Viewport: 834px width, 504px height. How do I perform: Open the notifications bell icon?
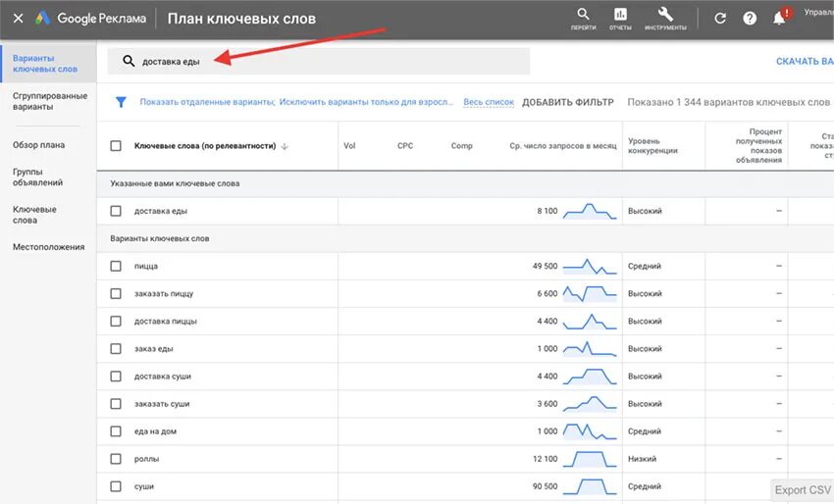click(780, 18)
